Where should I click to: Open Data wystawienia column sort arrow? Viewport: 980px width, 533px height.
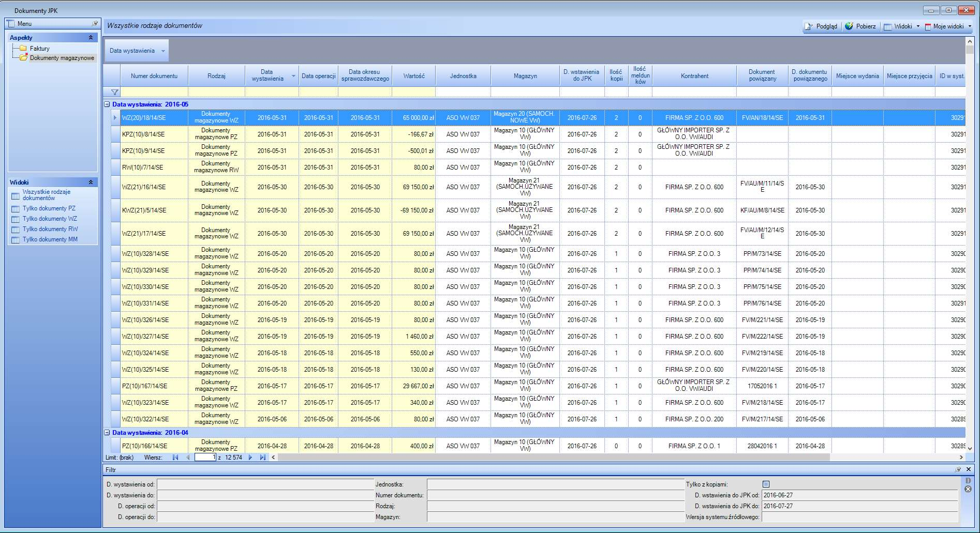293,76
